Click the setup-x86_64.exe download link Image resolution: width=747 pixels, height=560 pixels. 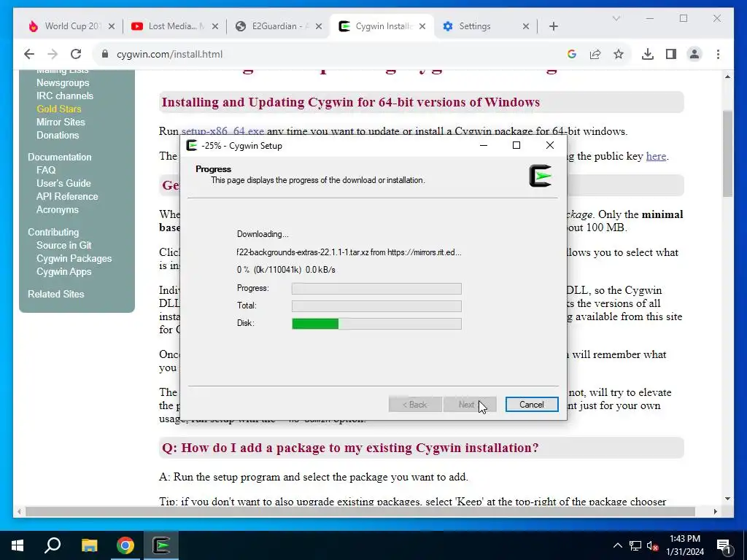click(x=222, y=131)
